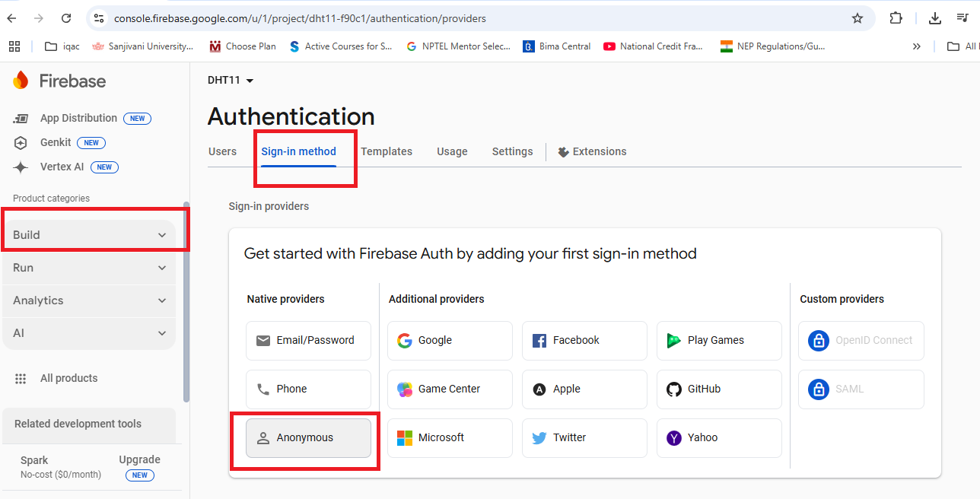
Task: Open Genkit in the sidebar
Action: (x=59, y=142)
